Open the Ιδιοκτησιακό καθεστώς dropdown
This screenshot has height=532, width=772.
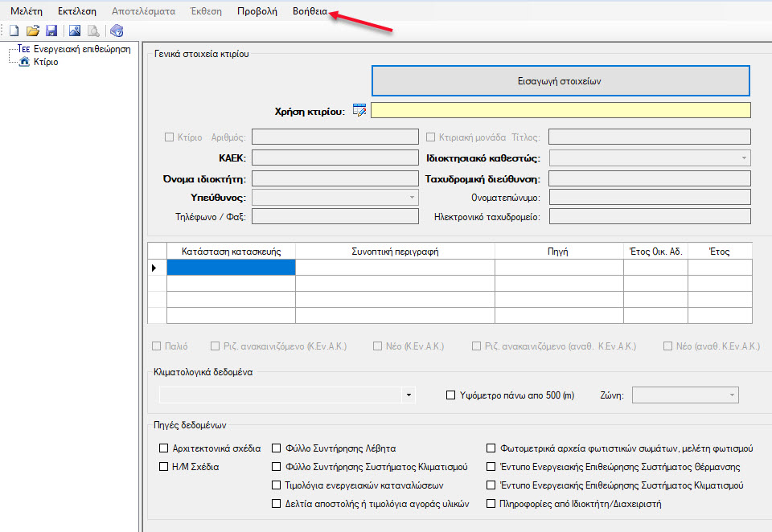pos(650,158)
